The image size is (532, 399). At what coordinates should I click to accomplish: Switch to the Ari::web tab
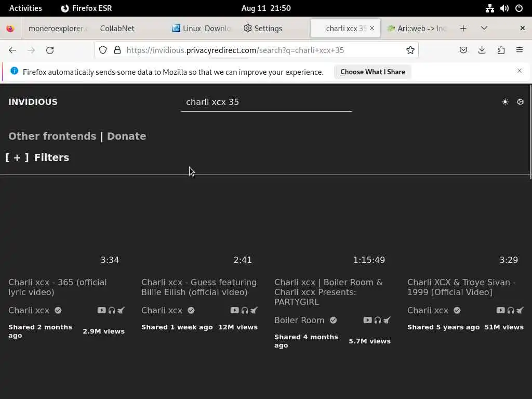tap(417, 29)
